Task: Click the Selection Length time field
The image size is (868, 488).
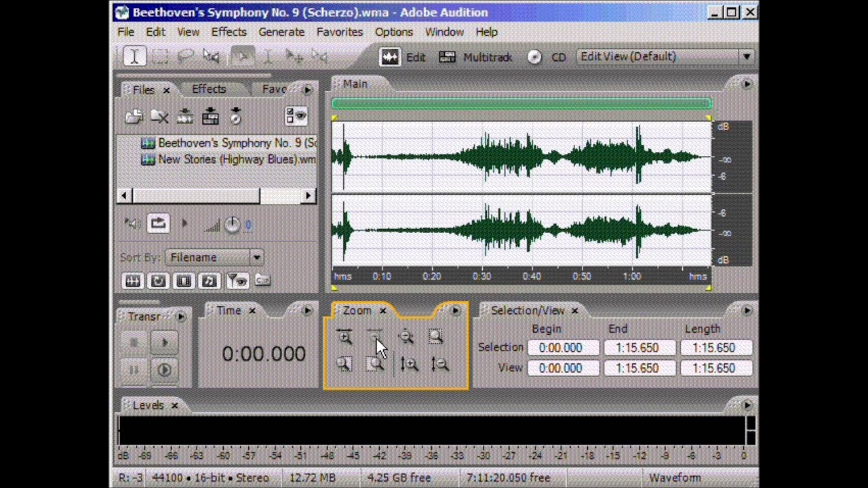Action: 716,348
